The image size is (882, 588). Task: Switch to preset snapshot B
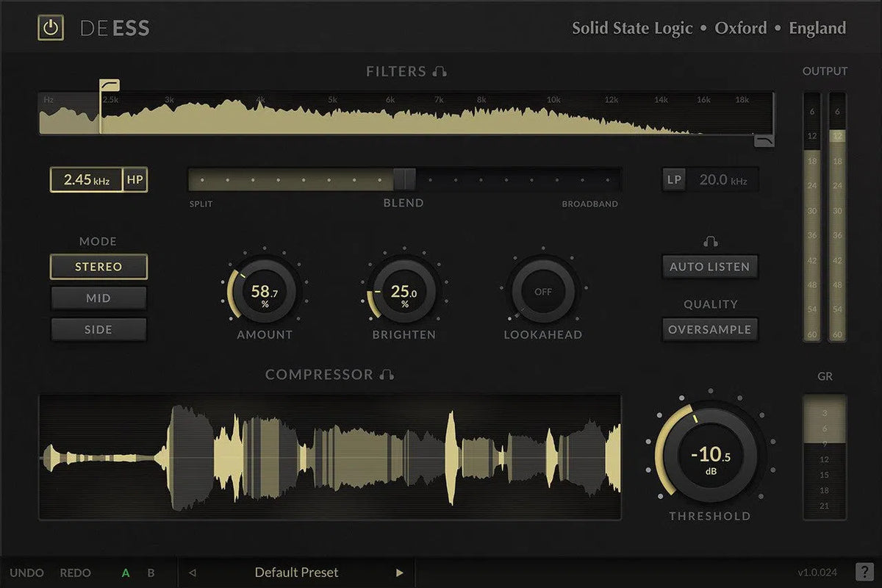(150, 572)
